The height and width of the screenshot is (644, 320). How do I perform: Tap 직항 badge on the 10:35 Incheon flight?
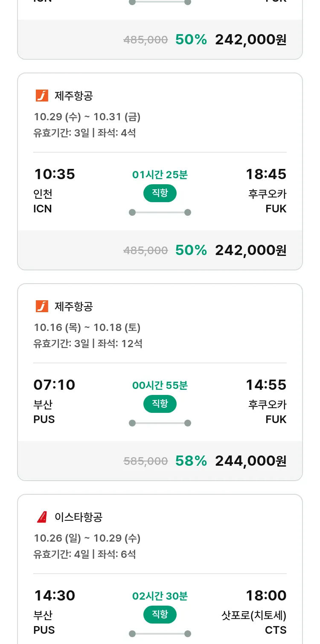pyautogui.click(x=160, y=193)
